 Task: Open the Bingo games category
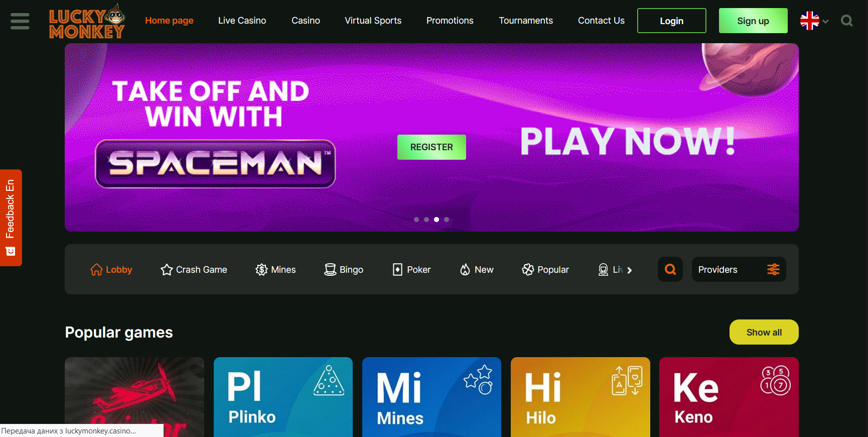pyautogui.click(x=344, y=270)
